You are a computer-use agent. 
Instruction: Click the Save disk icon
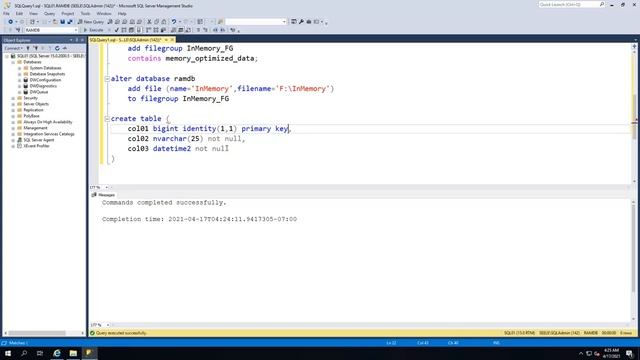tap(62, 22)
